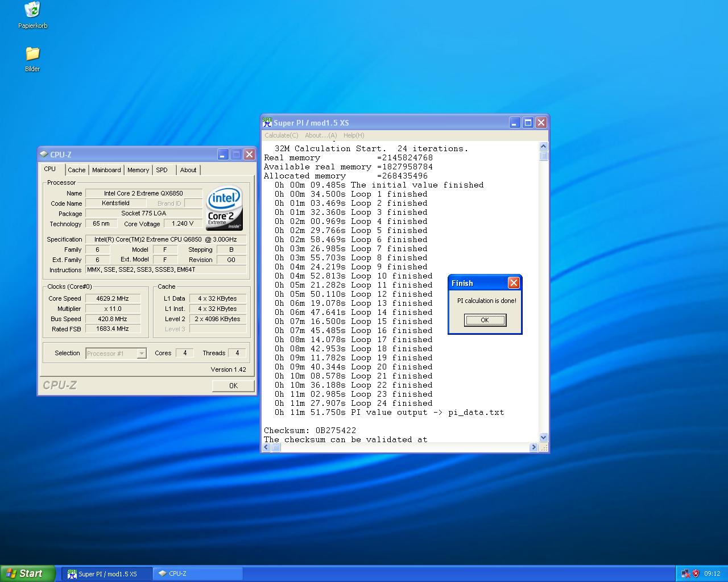Click the 'Version 1.42' text in CPU-Z
Screen dimensions: 728x582
[229, 369]
